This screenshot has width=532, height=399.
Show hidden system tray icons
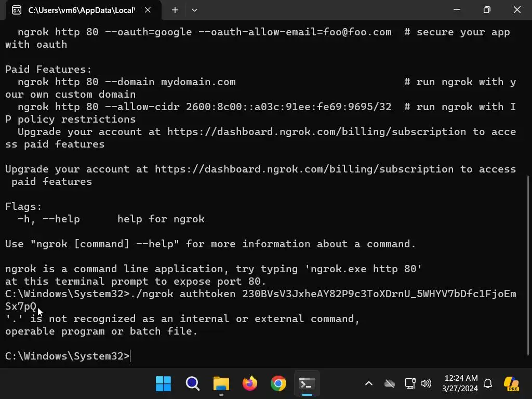pos(369,384)
